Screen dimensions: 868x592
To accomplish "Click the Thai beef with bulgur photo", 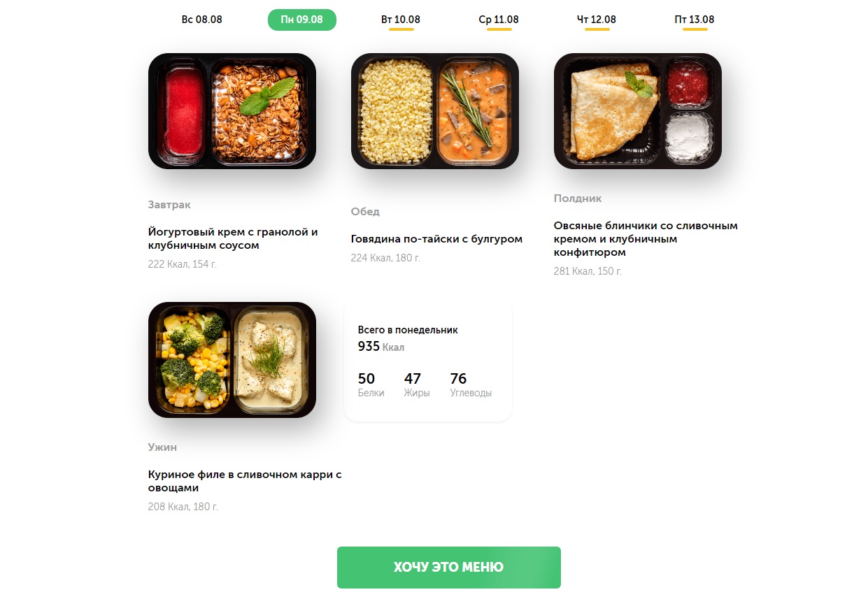I will [435, 111].
